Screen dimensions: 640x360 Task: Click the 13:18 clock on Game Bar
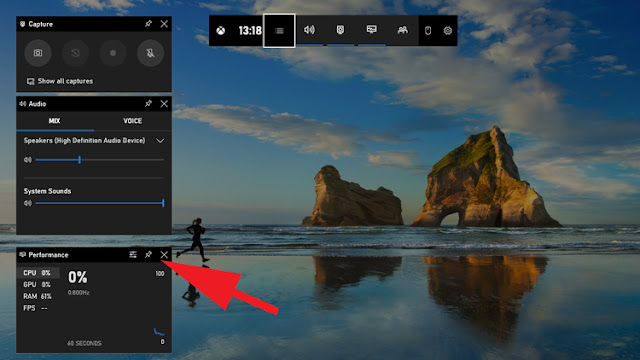pyautogui.click(x=250, y=31)
